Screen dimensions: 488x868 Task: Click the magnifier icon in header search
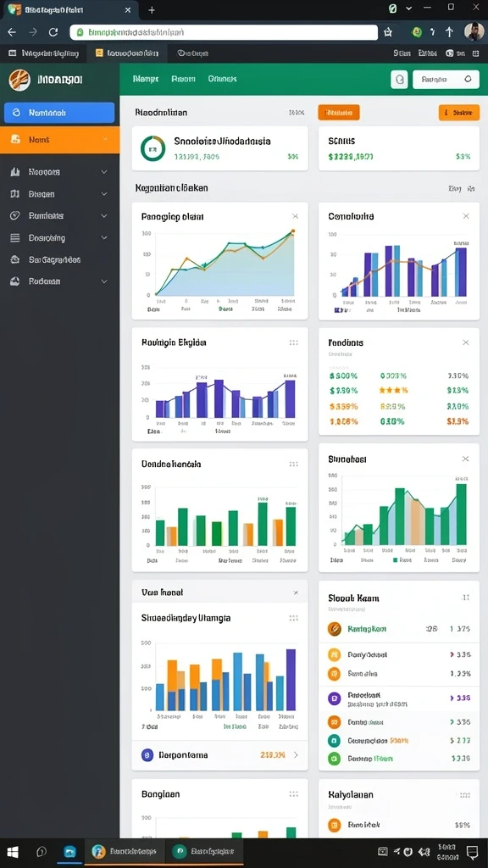[468, 79]
